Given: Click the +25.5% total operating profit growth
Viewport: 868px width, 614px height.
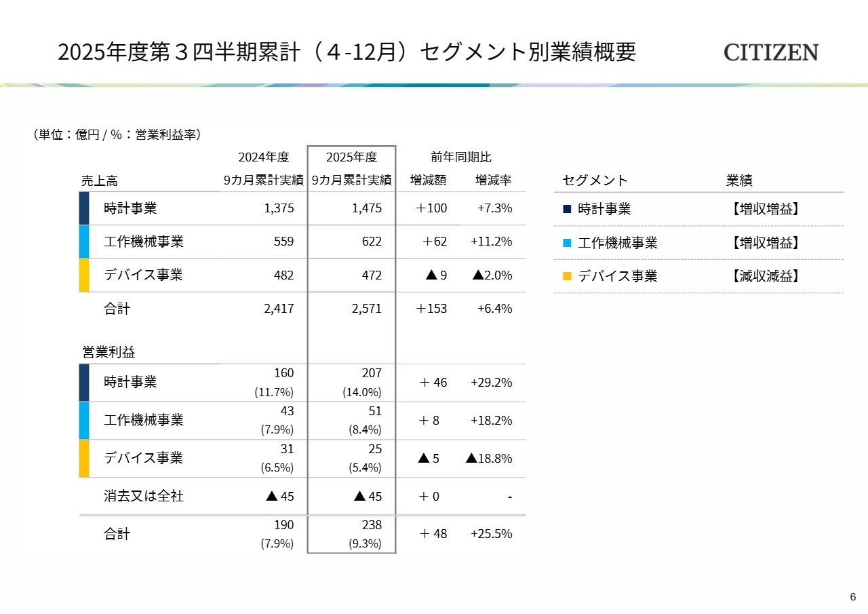Looking at the screenshot, I should [x=491, y=534].
